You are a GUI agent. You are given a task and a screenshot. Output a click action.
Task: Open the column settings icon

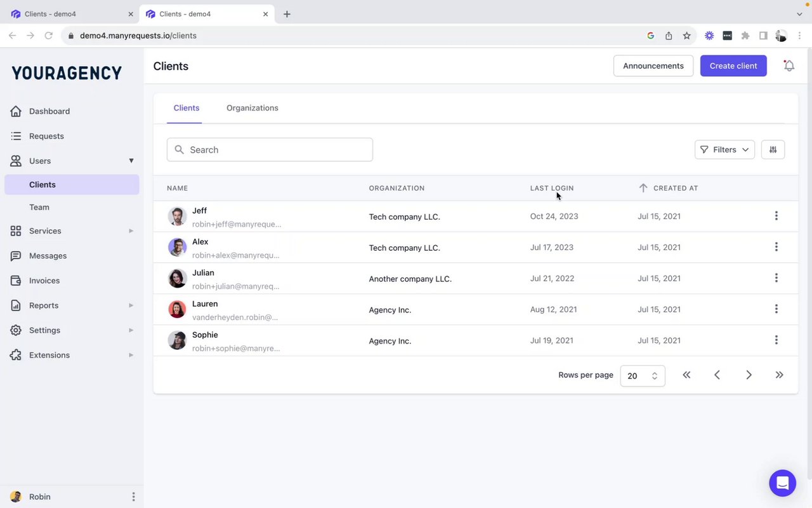coord(773,150)
